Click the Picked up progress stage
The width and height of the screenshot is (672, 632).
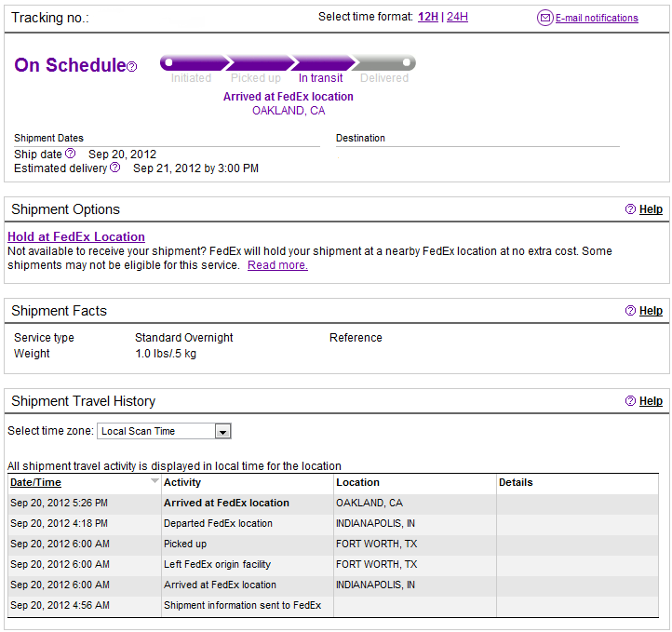(256, 78)
